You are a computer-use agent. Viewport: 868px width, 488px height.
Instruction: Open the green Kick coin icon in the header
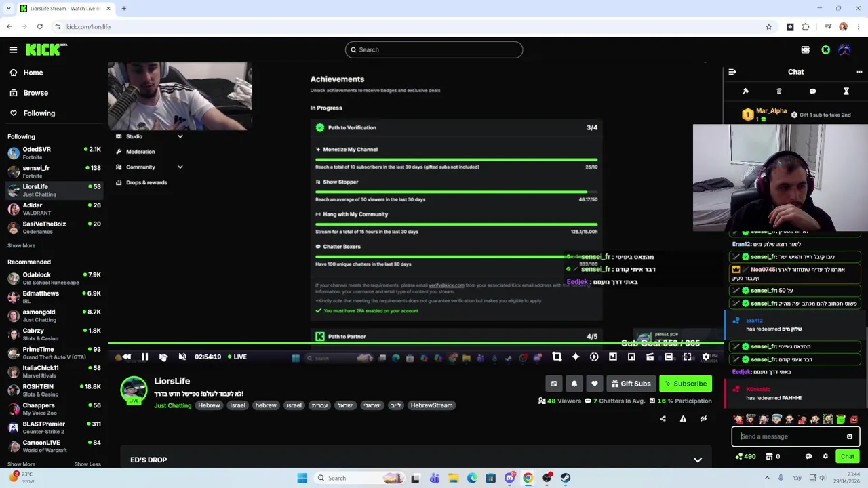pyautogui.click(x=825, y=49)
